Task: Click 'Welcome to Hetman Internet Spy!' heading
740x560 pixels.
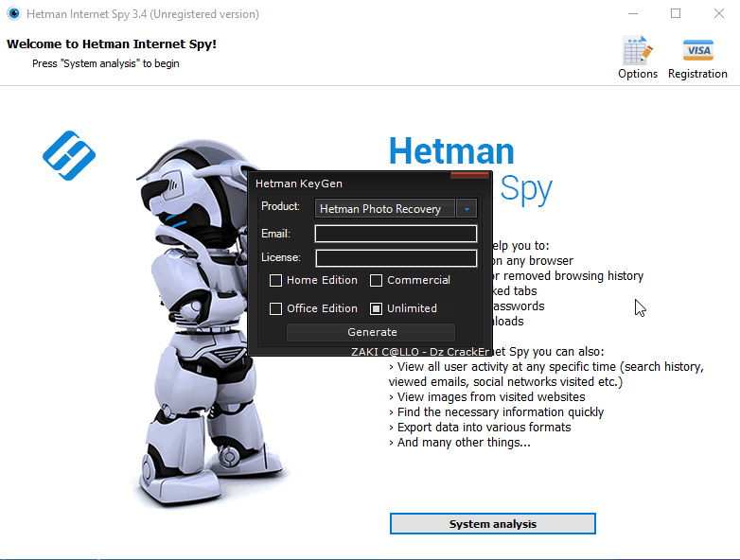Action: 112,44
